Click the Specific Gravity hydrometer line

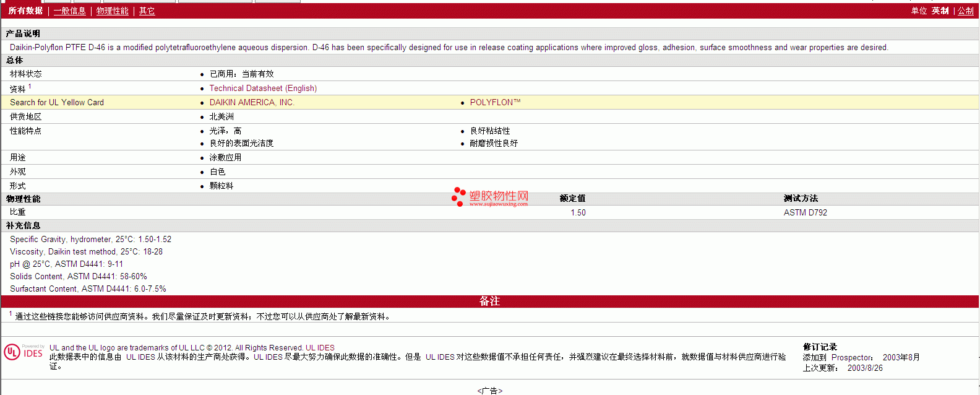pyautogui.click(x=90, y=240)
